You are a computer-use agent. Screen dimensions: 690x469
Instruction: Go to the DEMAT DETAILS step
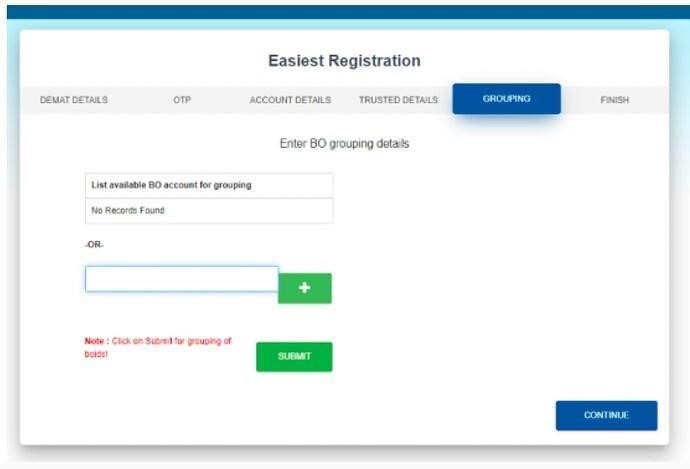(x=74, y=100)
